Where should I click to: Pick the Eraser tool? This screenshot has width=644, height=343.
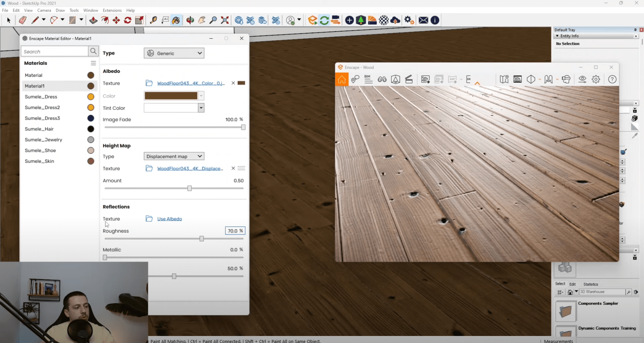(x=22, y=20)
